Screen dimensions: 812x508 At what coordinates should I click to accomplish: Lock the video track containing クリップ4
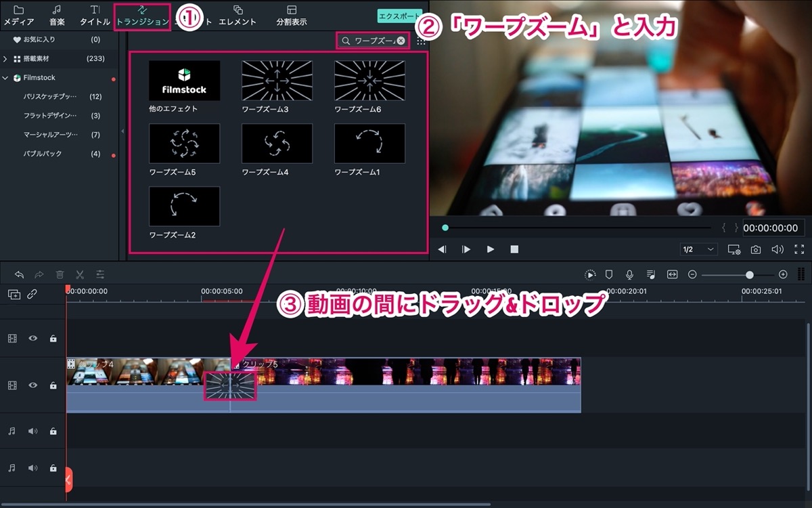pyautogui.click(x=53, y=385)
